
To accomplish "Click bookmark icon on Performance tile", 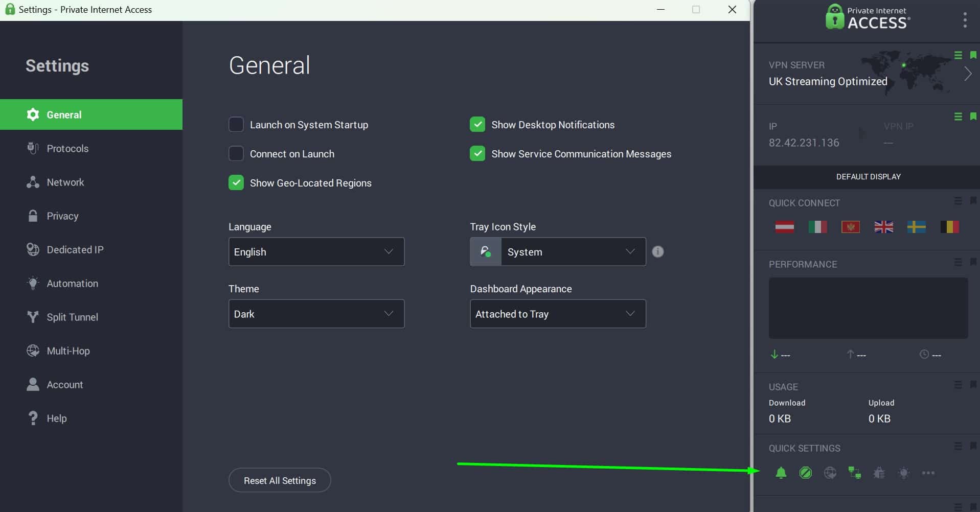I will click(x=973, y=262).
